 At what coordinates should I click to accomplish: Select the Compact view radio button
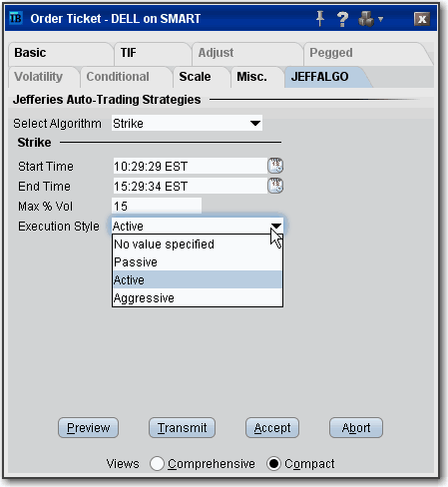273,463
